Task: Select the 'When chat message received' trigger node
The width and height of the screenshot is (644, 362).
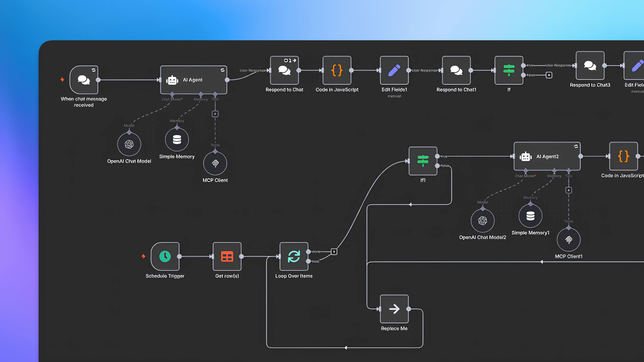Action: tap(84, 80)
